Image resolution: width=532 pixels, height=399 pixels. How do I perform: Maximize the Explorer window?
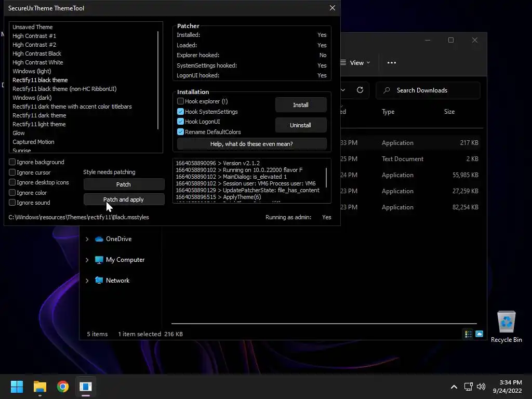tap(451, 40)
